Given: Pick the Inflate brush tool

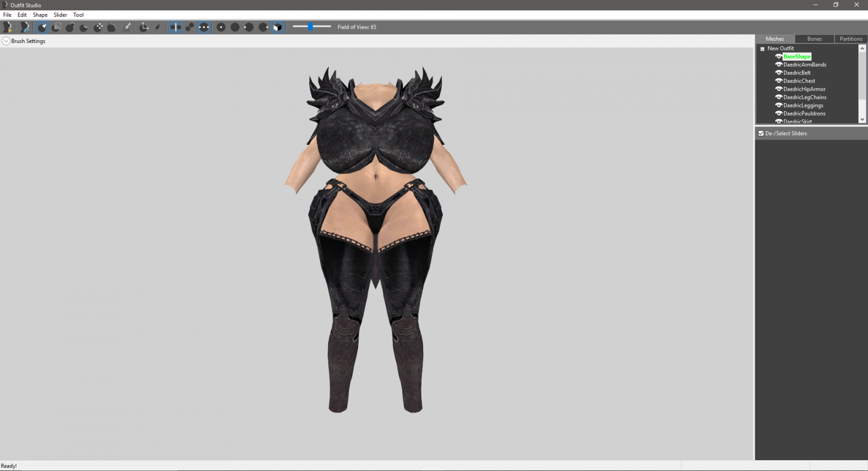Looking at the screenshot, I should pos(70,27).
